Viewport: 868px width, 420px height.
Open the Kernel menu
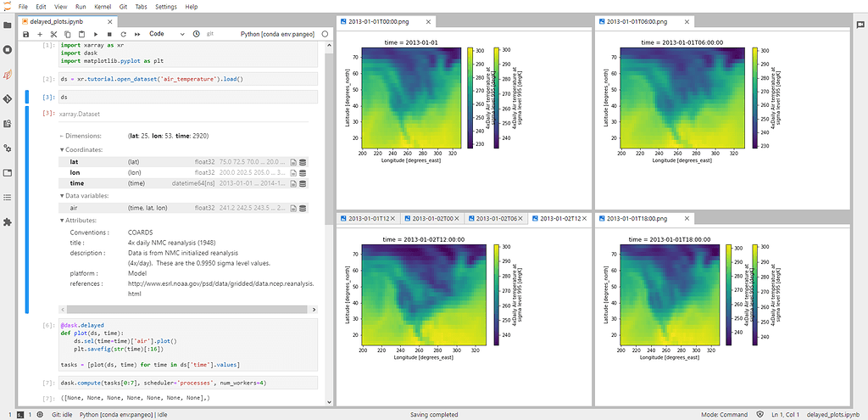tap(103, 6)
